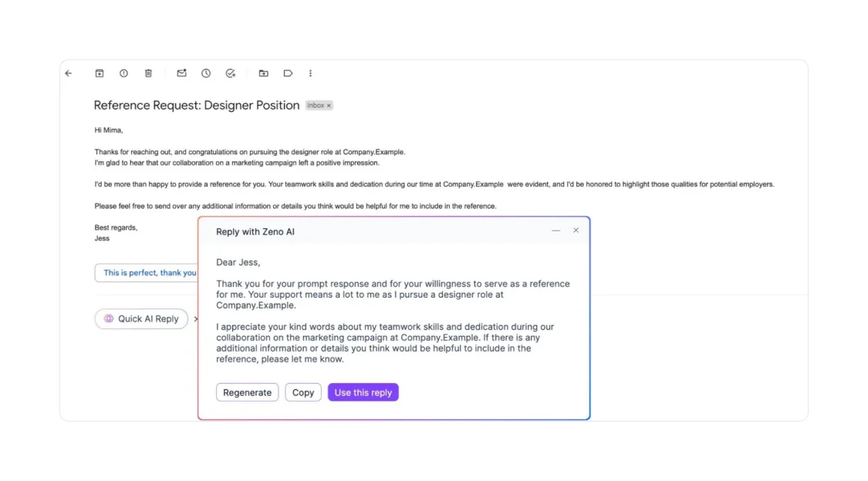Click the sender signature 'Jess'

(102, 238)
